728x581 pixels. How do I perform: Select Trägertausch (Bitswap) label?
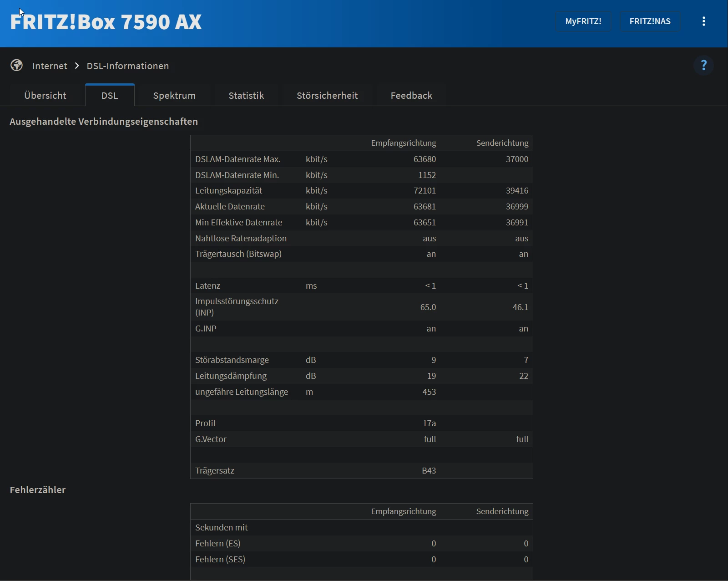point(238,254)
